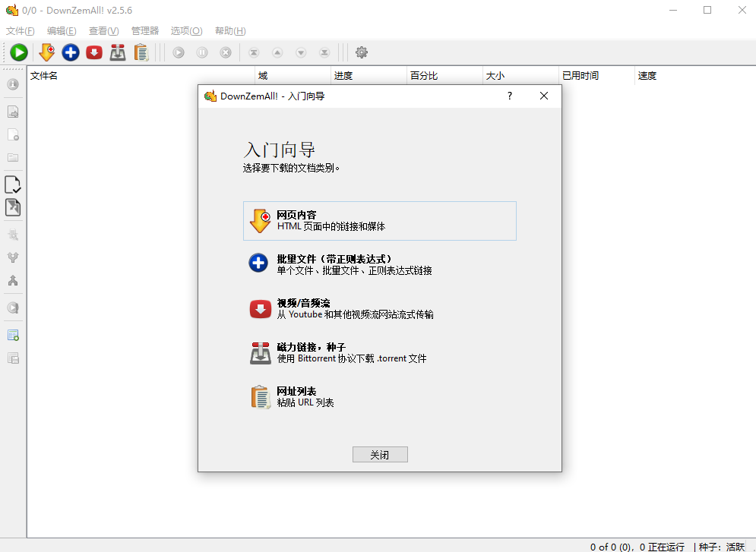Click the sidebar file-with-arrow icon
Screen dimensions: 756x552
tap(13, 112)
